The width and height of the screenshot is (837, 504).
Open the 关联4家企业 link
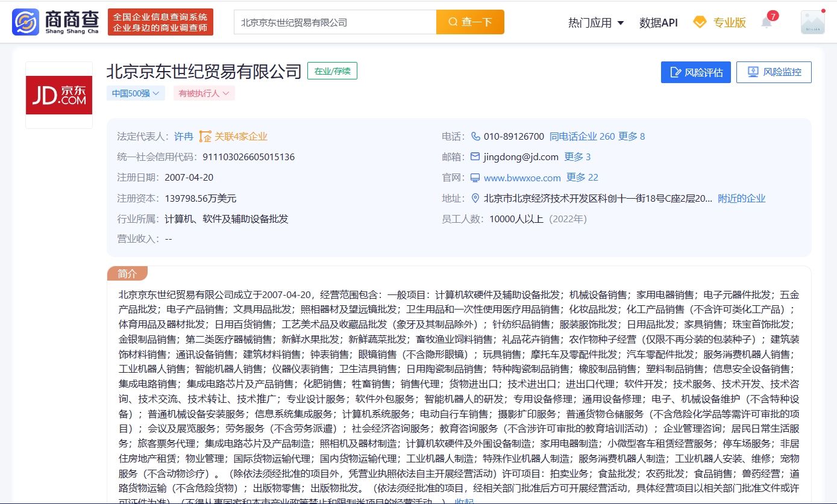tap(241, 137)
